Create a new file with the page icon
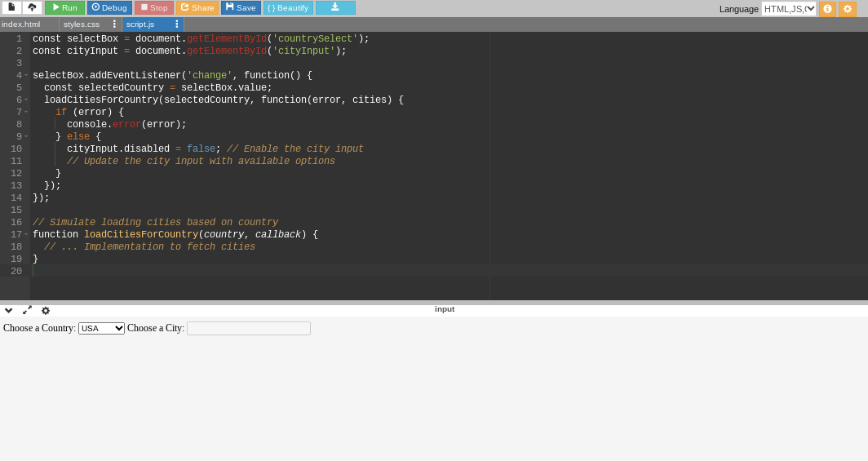Screen dimensions: 868x461 click(x=11, y=7)
